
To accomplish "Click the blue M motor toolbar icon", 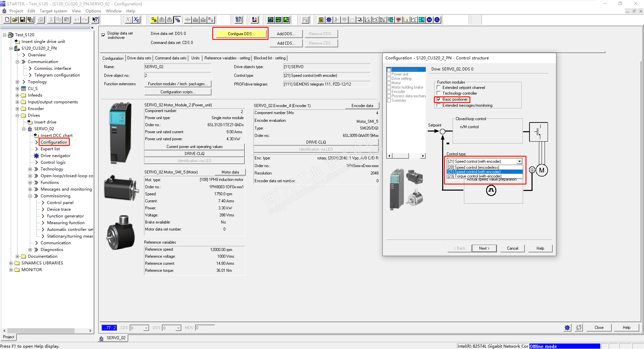I will [429, 20].
